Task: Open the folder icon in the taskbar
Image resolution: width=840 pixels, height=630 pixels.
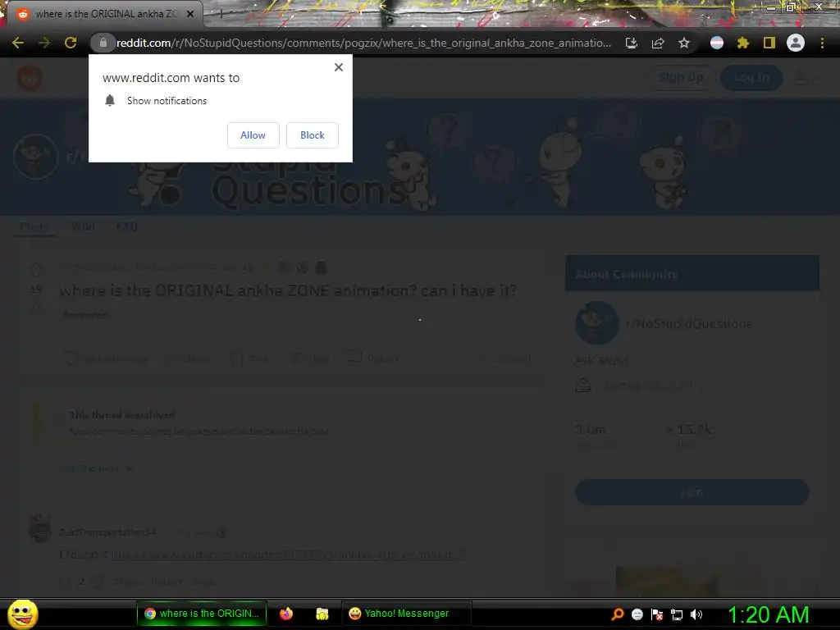Action: (x=322, y=614)
